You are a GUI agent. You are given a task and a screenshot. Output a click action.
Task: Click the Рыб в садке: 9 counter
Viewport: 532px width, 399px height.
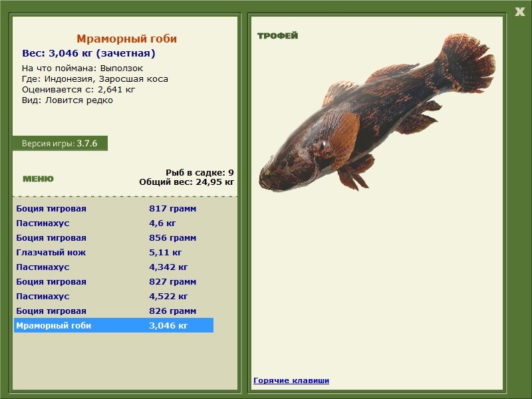click(199, 172)
